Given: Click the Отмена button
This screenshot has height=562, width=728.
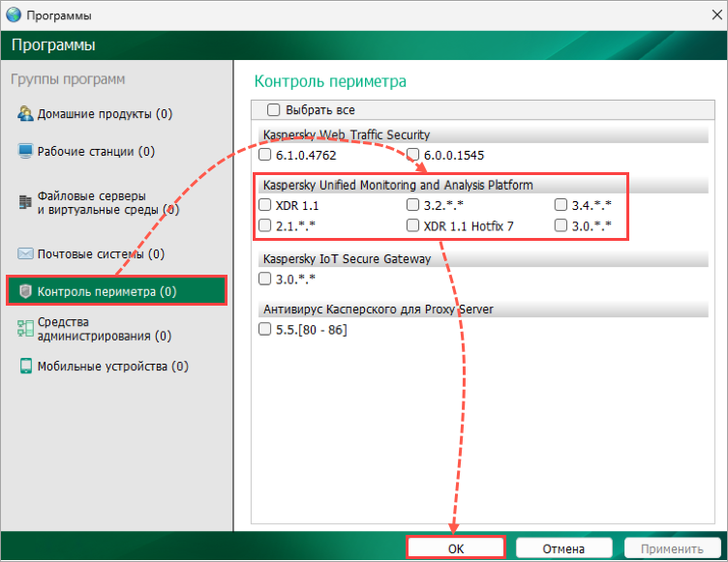Looking at the screenshot, I should pos(563,548).
